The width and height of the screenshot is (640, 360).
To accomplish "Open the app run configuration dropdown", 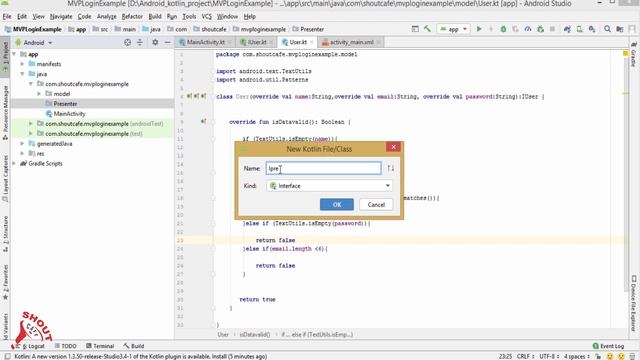I will (x=453, y=29).
